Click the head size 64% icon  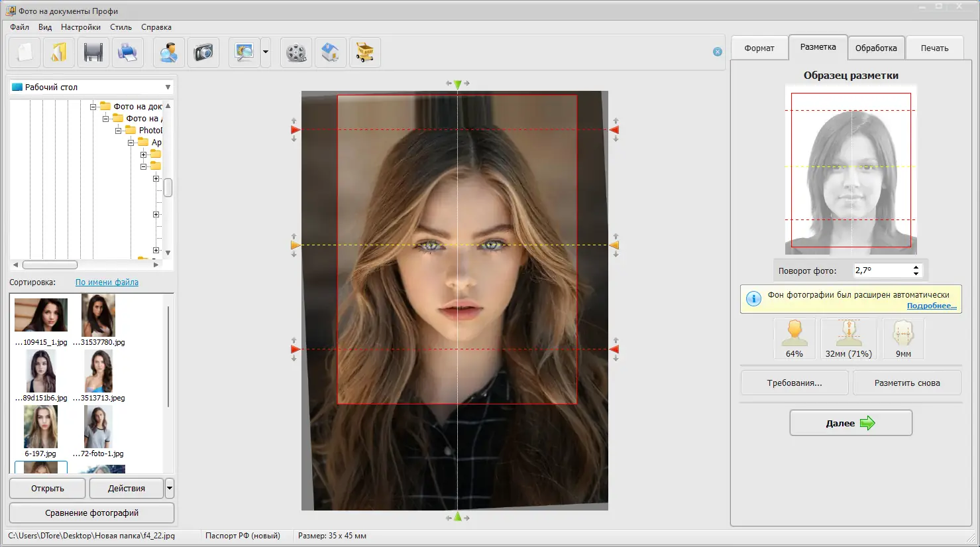(x=794, y=339)
